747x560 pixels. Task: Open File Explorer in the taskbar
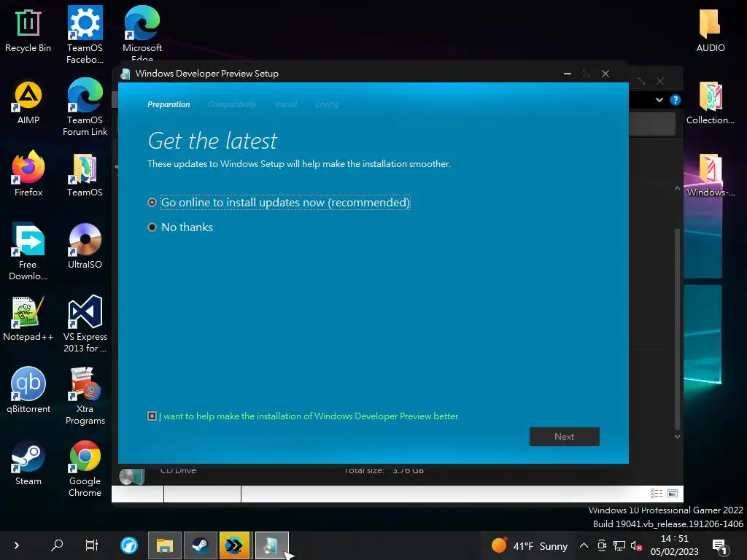(x=165, y=545)
